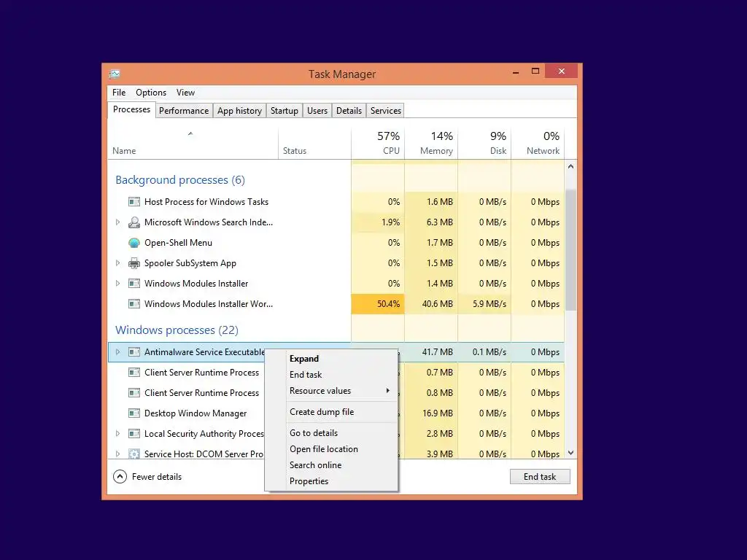Minimize the Task Manager window

coord(516,72)
